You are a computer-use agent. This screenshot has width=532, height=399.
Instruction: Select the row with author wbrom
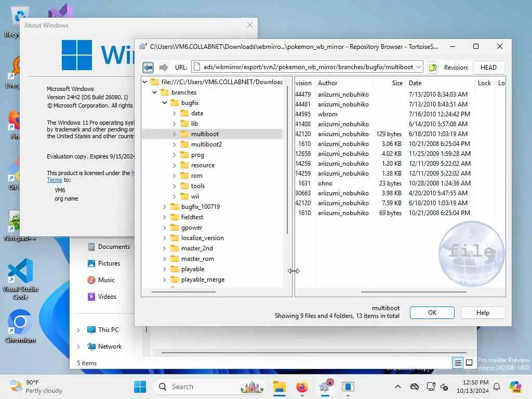tap(400, 114)
